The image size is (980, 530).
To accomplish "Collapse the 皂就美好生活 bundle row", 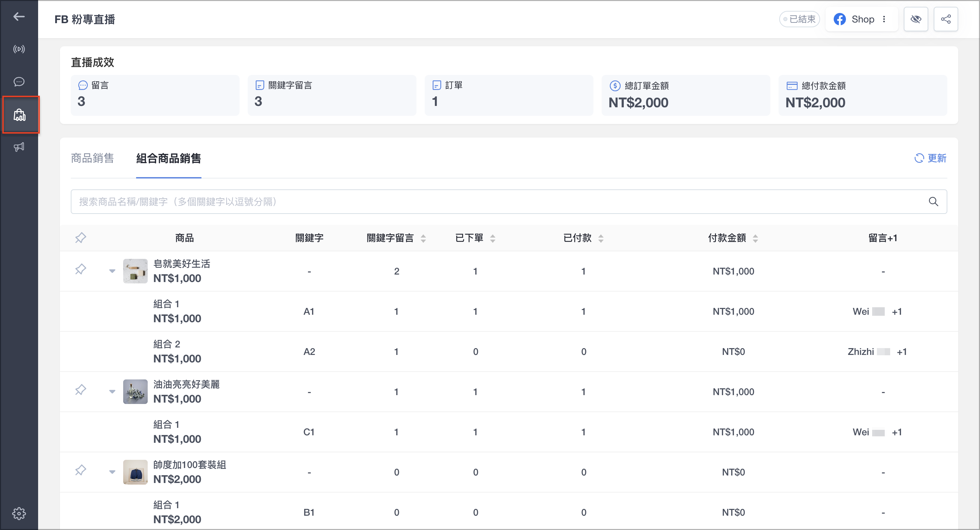I will (x=112, y=271).
